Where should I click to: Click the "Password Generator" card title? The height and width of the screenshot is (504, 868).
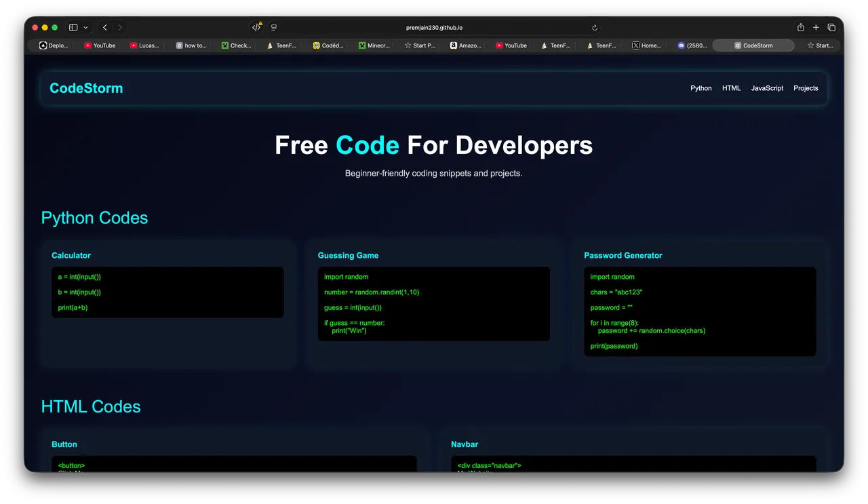tap(623, 256)
